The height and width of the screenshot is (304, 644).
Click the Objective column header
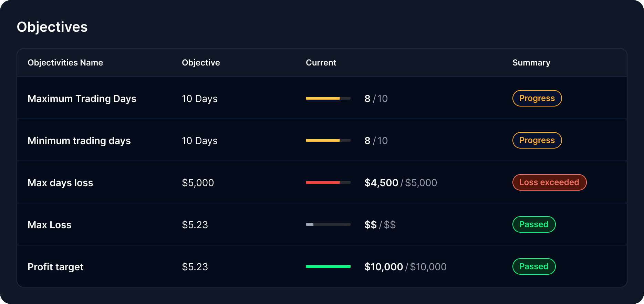(201, 63)
